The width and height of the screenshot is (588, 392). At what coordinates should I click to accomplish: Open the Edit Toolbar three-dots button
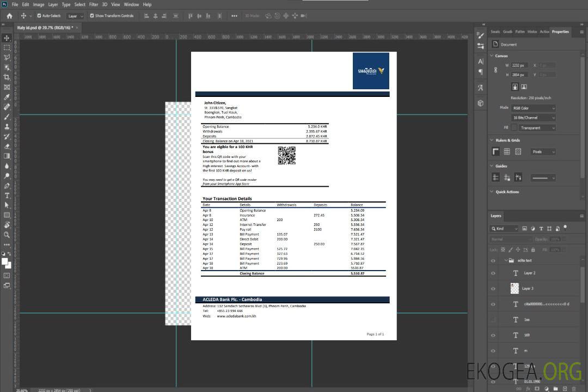[7, 244]
